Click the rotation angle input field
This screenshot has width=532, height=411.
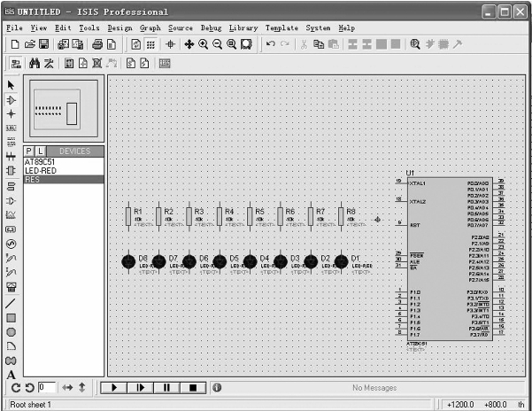[47, 388]
